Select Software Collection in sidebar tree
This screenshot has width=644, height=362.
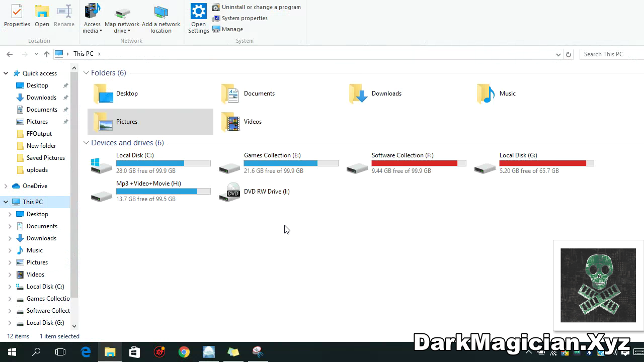coord(48,311)
